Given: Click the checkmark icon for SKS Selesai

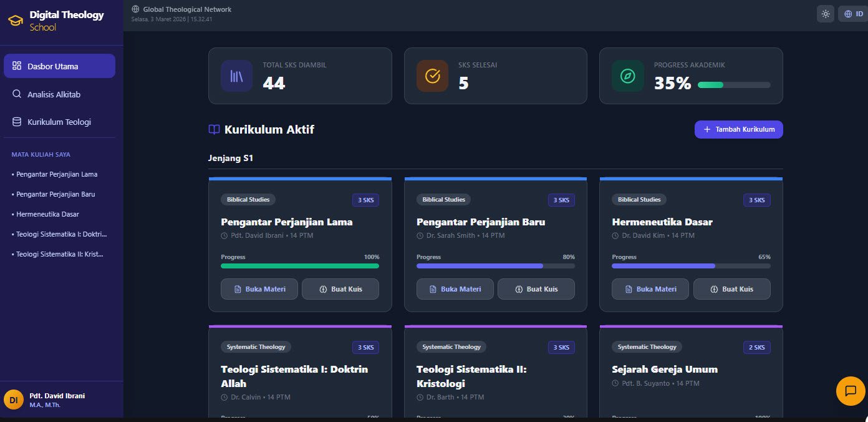Looking at the screenshot, I should [432, 76].
